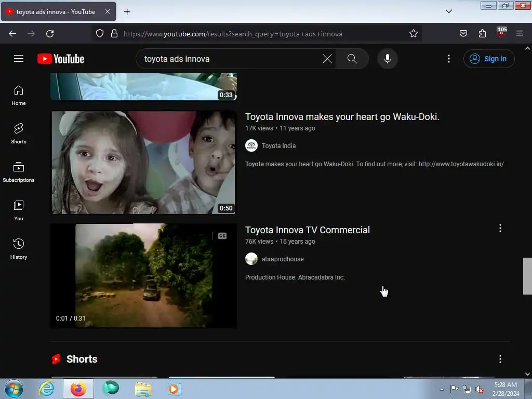Open Firefox extensions puzzle icon
Screen dimensions: 532x399
[482, 34]
